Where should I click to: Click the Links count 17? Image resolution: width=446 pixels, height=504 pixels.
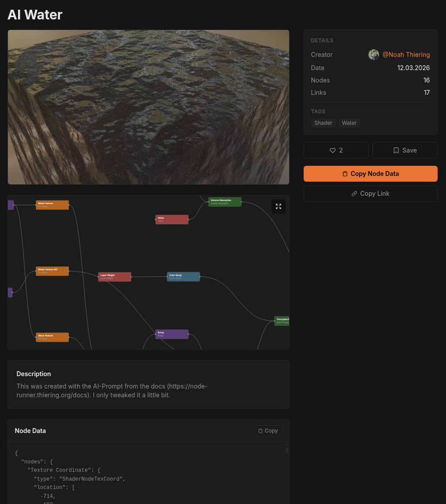point(427,93)
